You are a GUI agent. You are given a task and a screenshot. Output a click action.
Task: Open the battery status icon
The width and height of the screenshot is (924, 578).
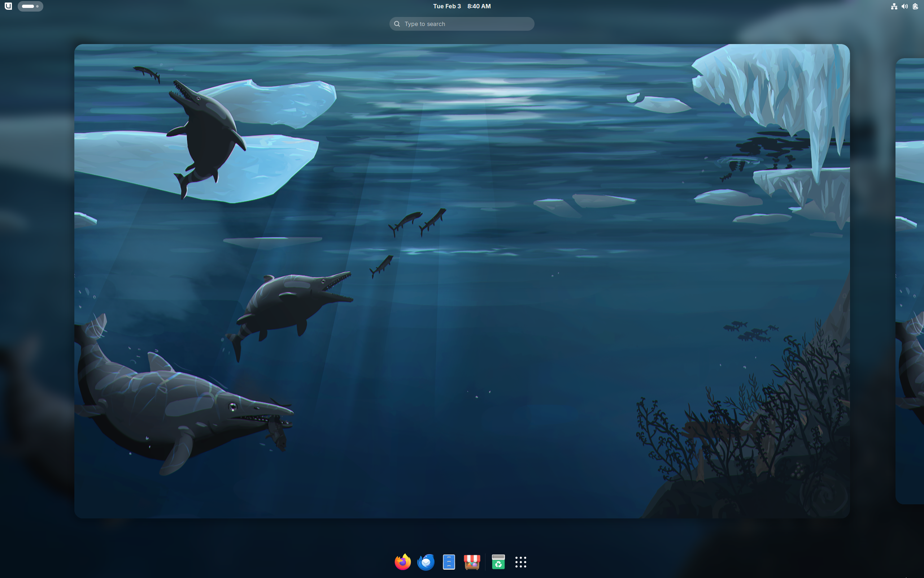(x=915, y=6)
